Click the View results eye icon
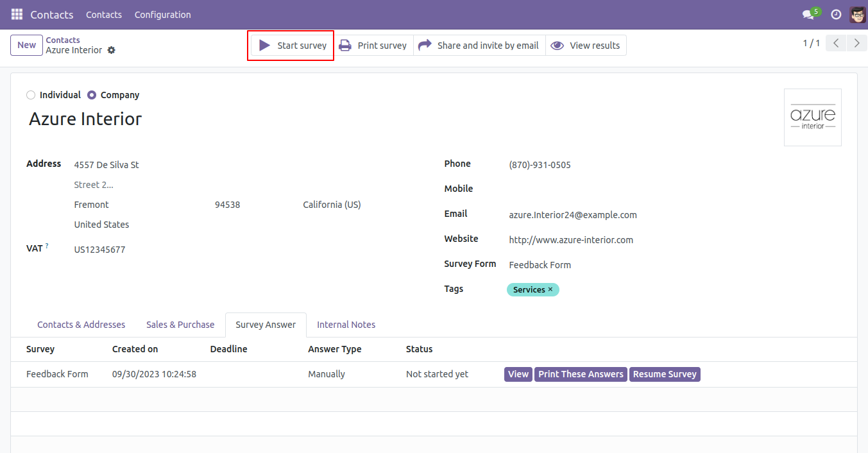Image resolution: width=868 pixels, height=453 pixels. point(557,46)
